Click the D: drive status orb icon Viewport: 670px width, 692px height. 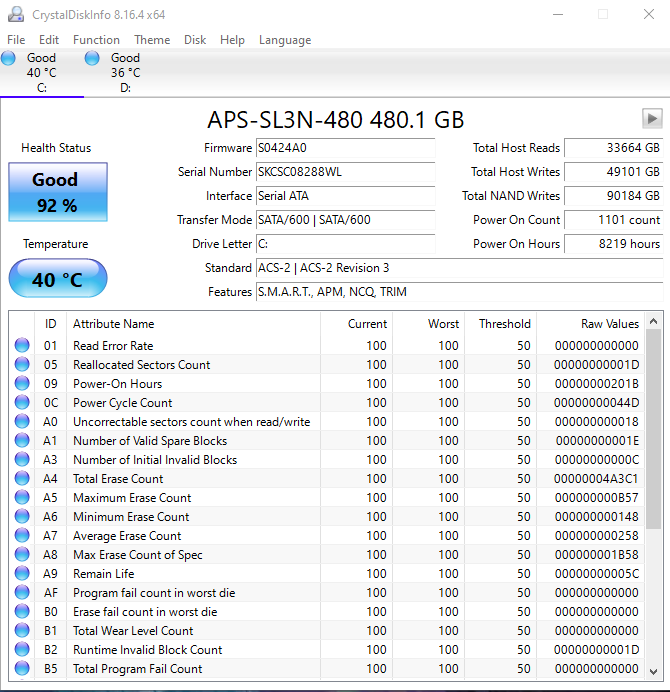click(93, 59)
